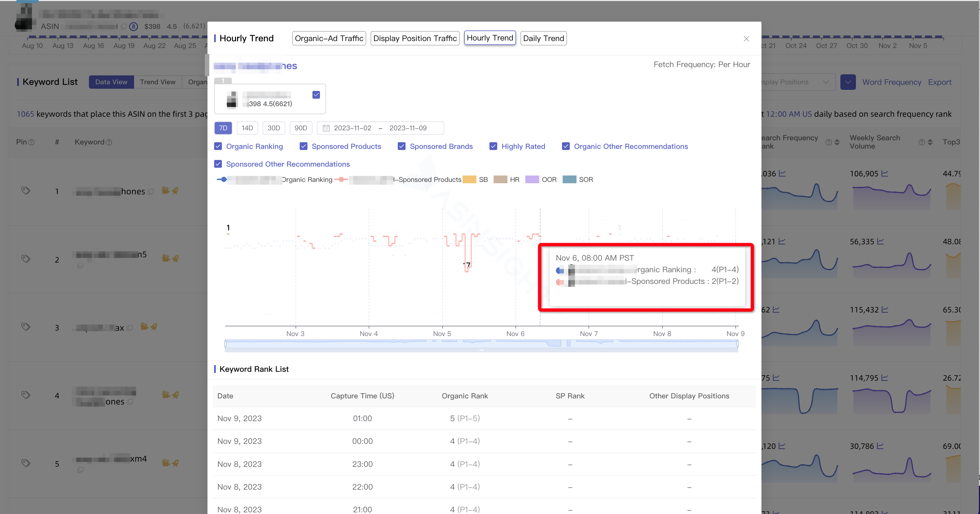Click the Export link
The width and height of the screenshot is (980, 514).
click(940, 82)
